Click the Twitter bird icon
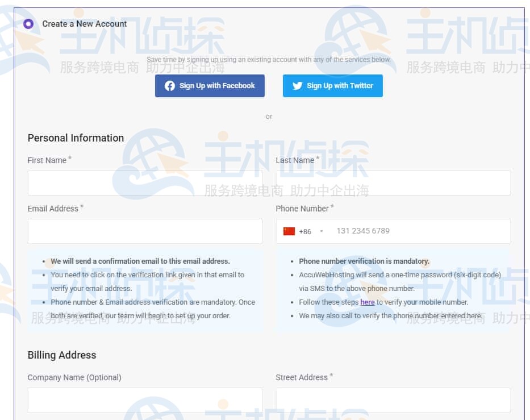 coord(297,86)
